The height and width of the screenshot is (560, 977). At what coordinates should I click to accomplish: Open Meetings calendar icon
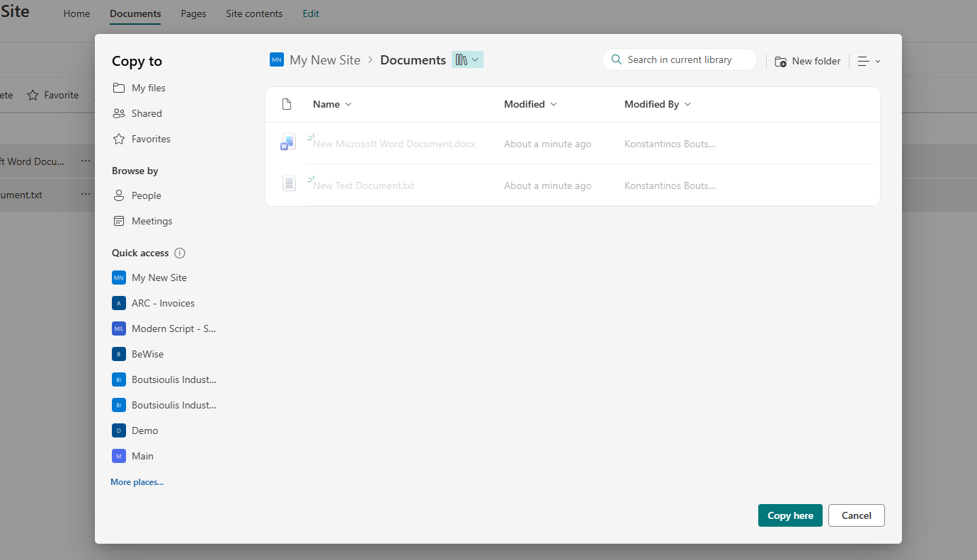[119, 221]
